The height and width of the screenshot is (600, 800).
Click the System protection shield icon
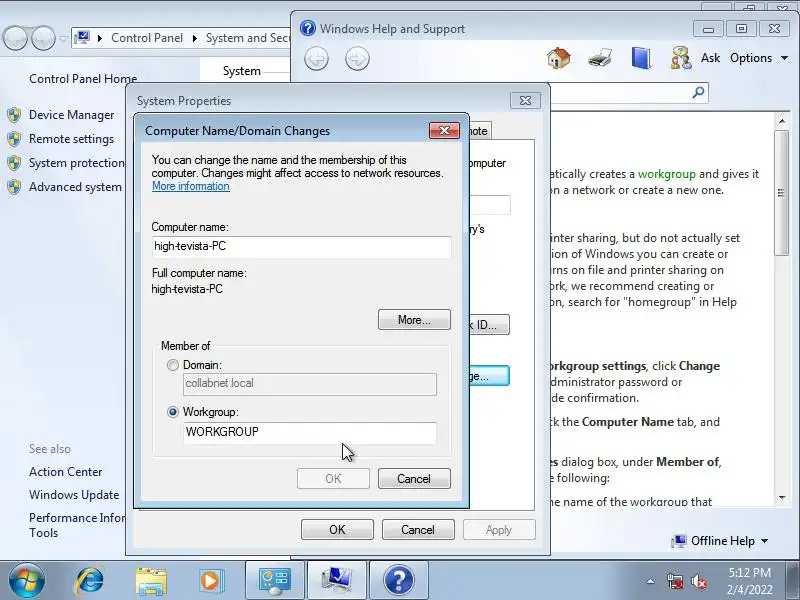tap(14, 163)
